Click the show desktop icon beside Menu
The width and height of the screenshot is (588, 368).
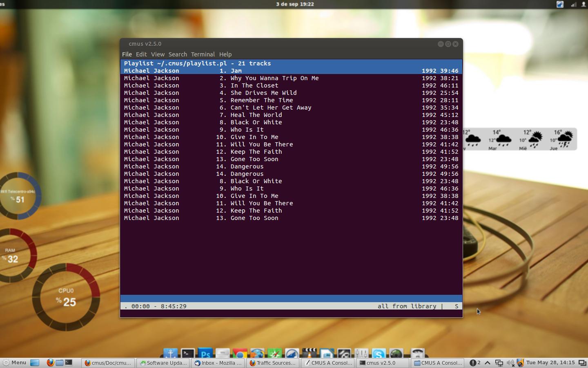pyautogui.click(x=35, y=363)
